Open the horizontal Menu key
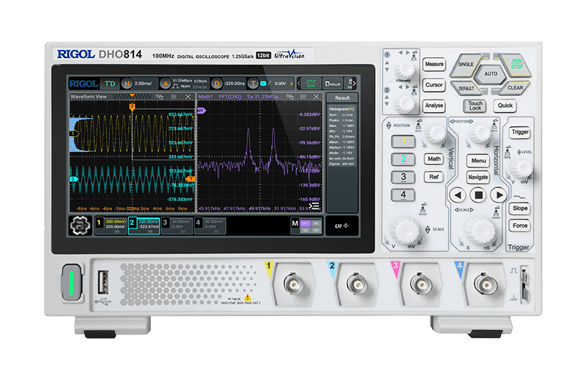This screenshot has width=575, height=377. pos(478,161)
